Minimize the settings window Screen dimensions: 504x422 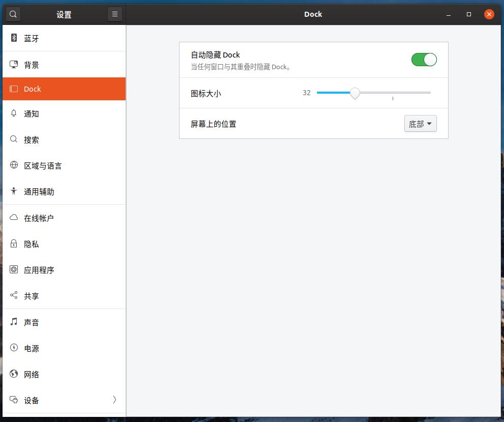(x=449, y=14)
